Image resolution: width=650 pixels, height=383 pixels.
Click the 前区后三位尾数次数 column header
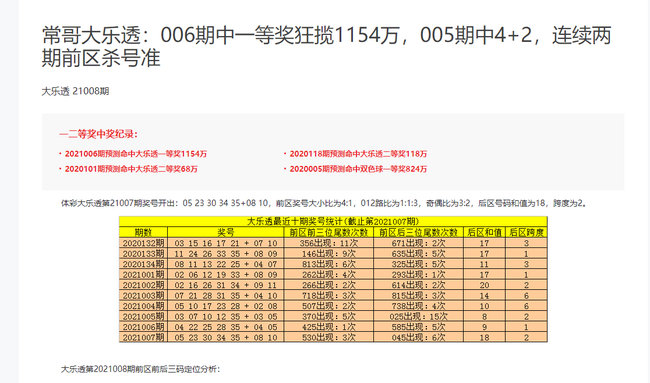click(x=418, y=232)
